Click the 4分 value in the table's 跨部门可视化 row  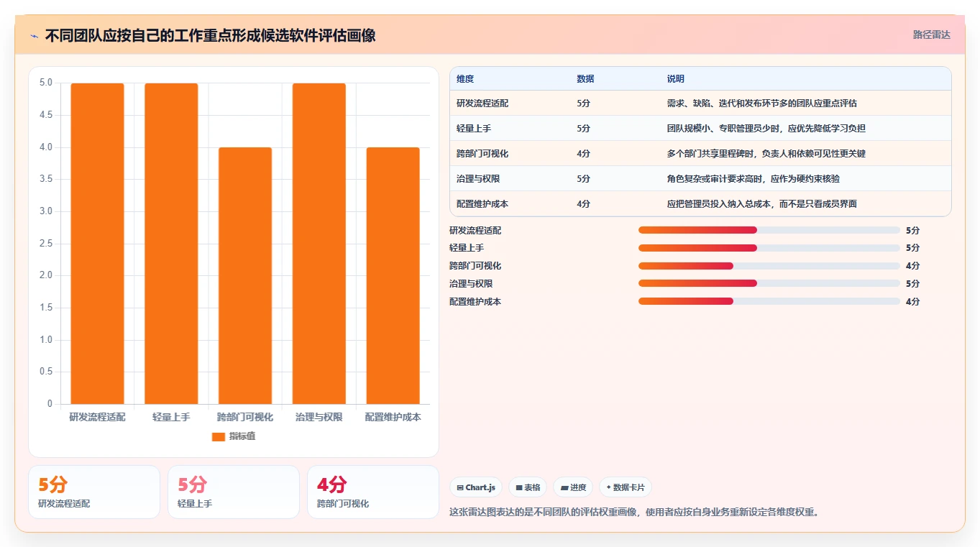tap(583, 154)
